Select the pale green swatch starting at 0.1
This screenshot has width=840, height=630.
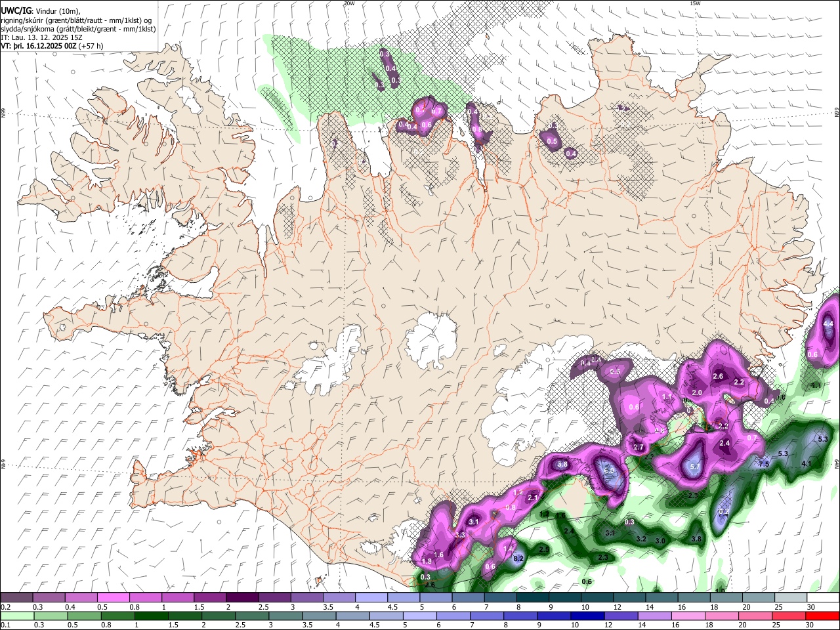(17, 616)
